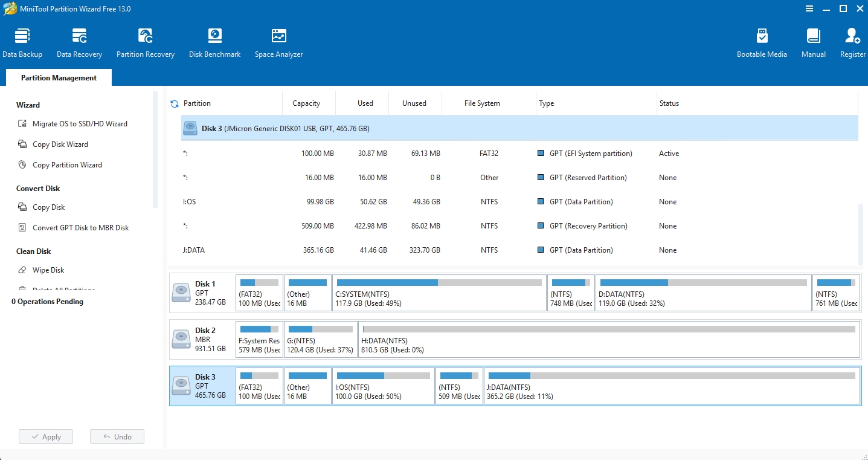Click Wipe Disk in sidebar
This screenshot has width=868, height=460.
click(48, 270)
